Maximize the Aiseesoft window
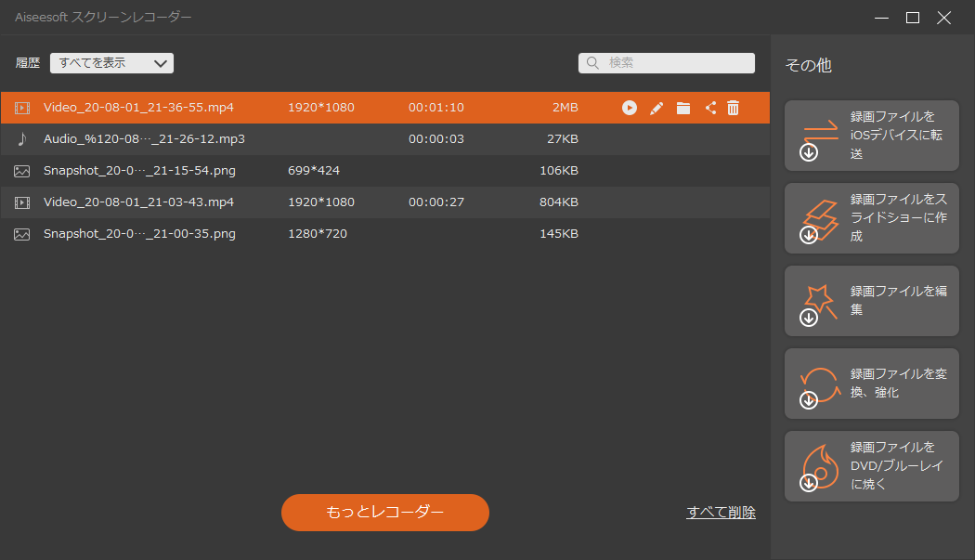This screenshot has width=975, height=560. pyautogui.click(x=913, y=18)
